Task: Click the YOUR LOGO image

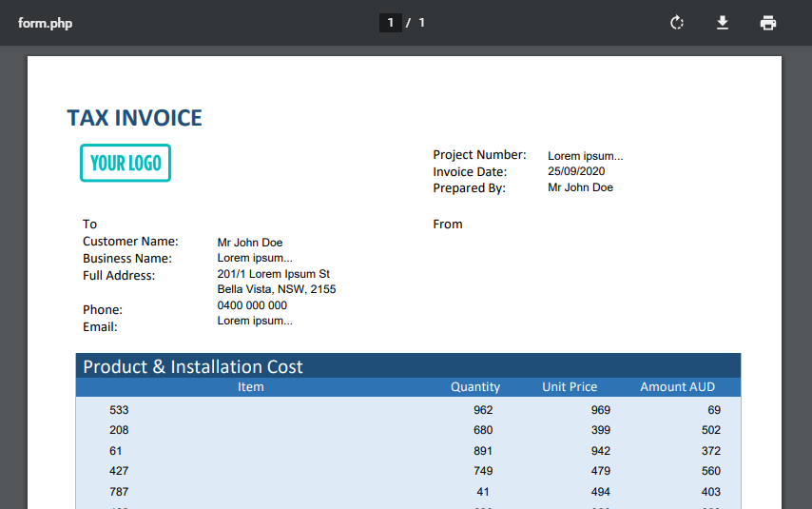Action: [x=126, y=163]
